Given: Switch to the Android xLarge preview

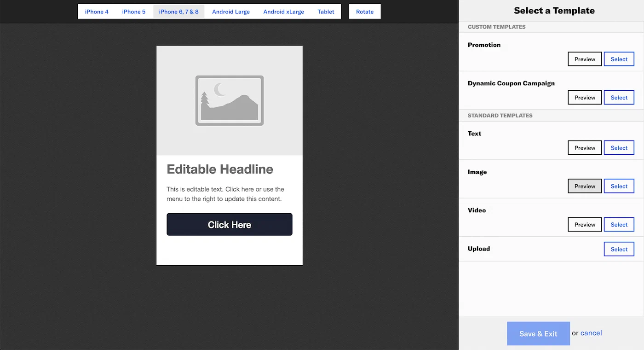Looking at the screenshot, I should [x=283, y=12].
